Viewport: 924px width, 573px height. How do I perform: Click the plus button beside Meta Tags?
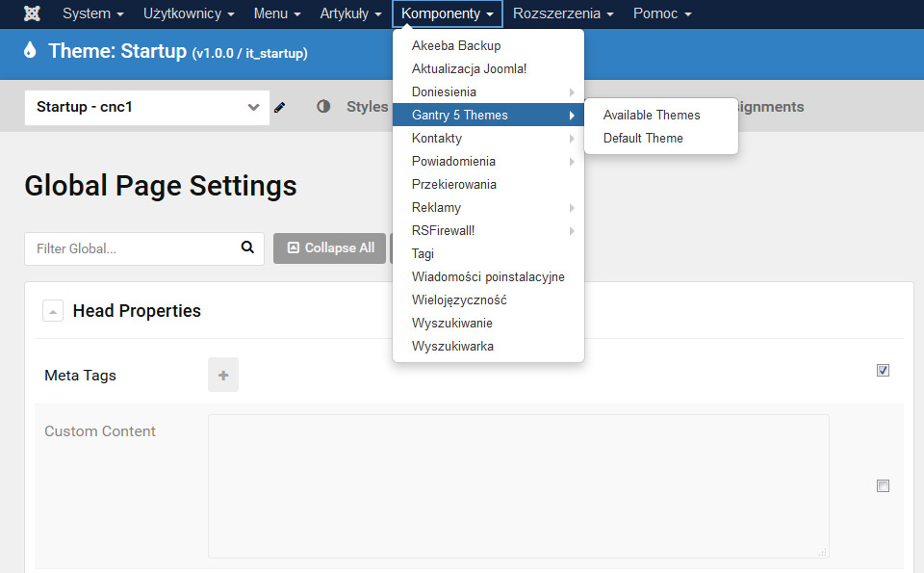point(223,375)
